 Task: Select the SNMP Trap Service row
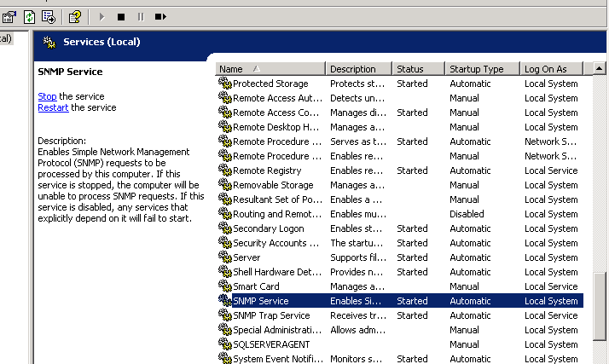(271, 315)
